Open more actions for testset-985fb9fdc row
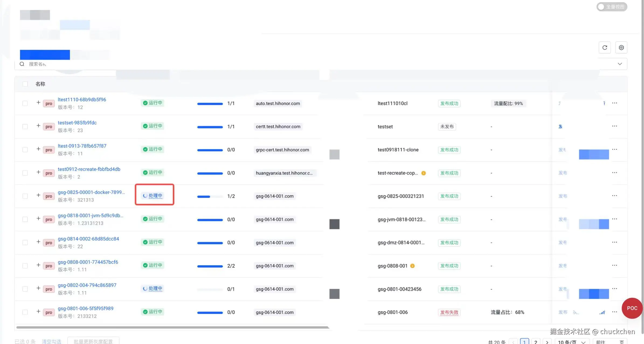644x344 pixels. 614,126
